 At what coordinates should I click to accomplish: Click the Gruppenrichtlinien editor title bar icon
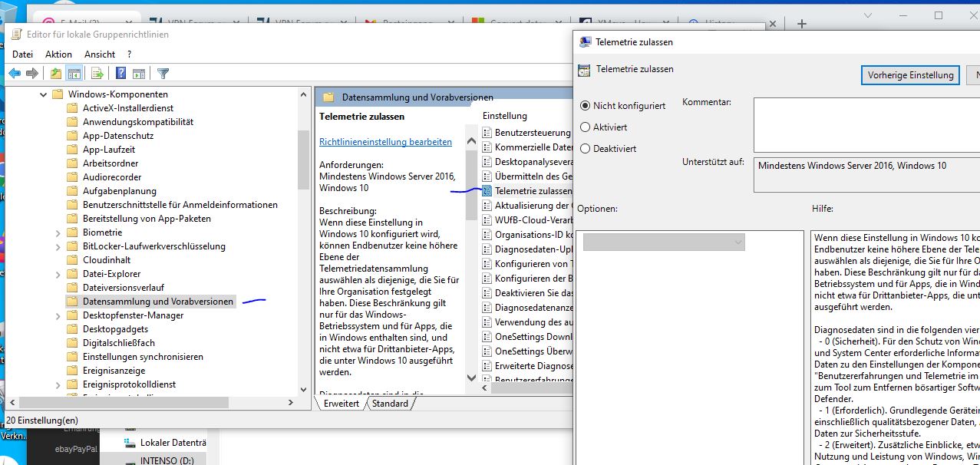pos(15,35)
